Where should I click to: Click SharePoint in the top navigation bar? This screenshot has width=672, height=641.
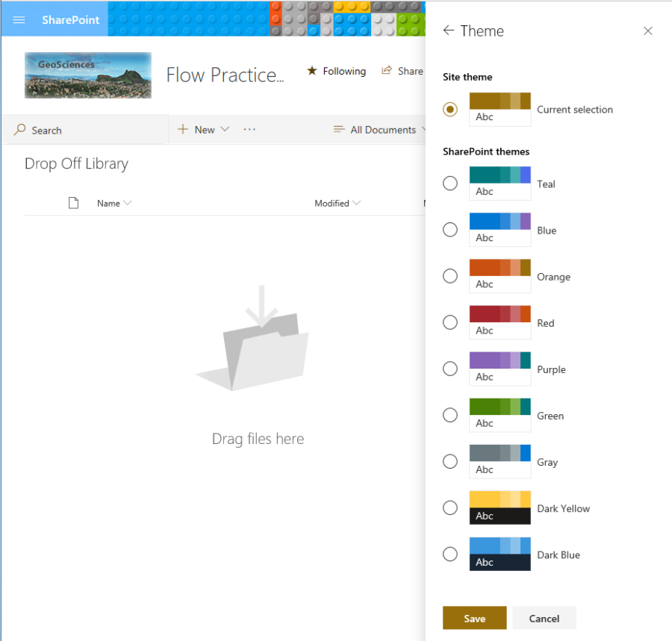pyautogui.click(x=70, y=19)
